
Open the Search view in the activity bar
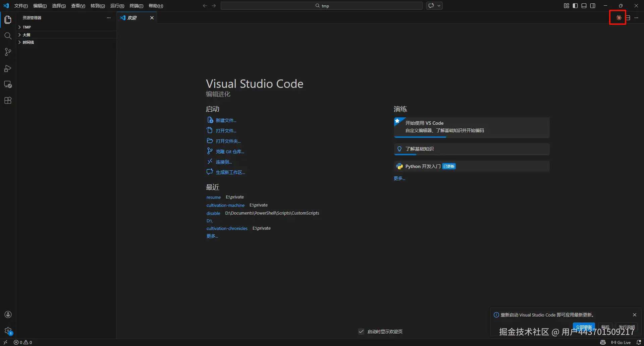coord(8,36)
